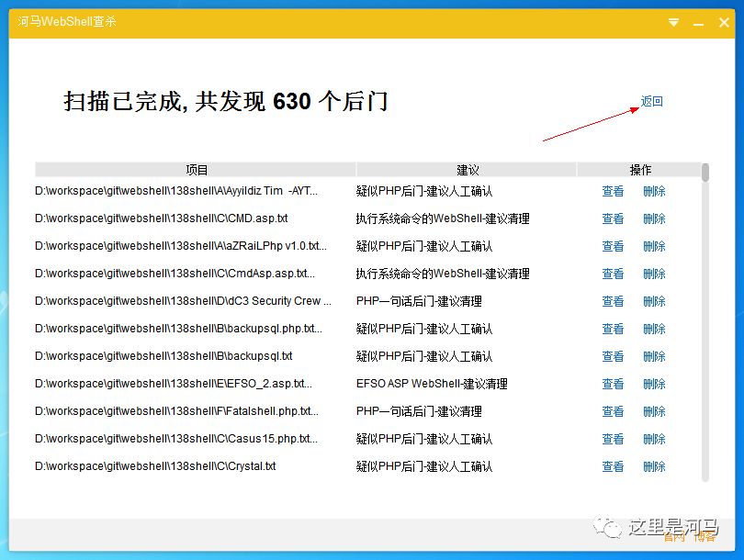Click the EFSO ASP WebShell-建议清理 suggestion
744x560 pixels.
tap(432, 384)
